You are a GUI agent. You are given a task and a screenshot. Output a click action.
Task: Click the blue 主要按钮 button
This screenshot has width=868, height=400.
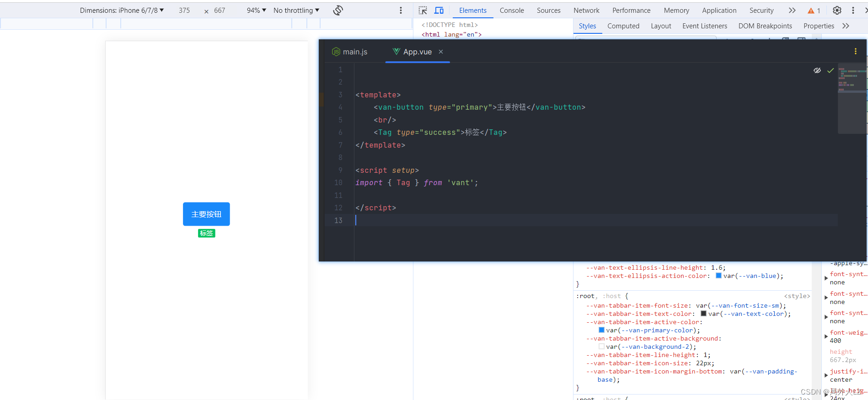click(x=206, y=214)
